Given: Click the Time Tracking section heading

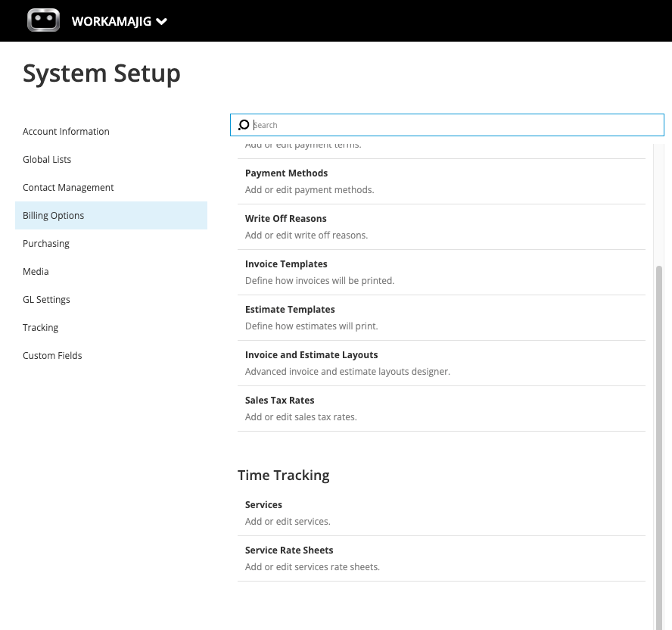Looking at the screenshot, I should [x=284, y=476].
